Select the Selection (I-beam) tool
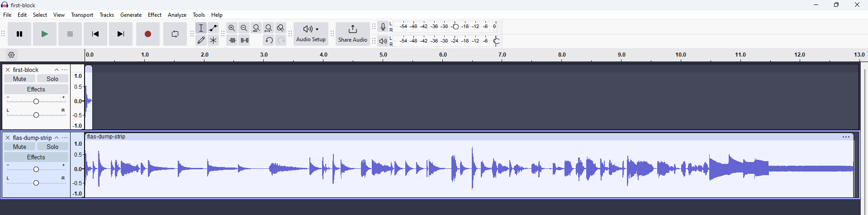 [x=201, y=28]
